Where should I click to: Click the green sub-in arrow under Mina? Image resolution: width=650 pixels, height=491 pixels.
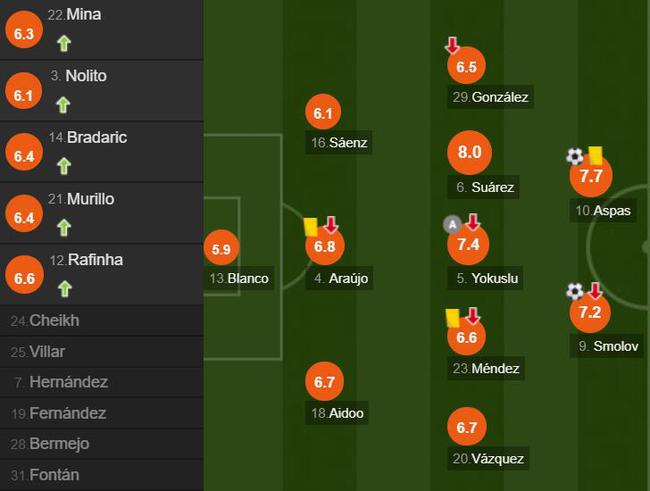pyautogui.click(x=64, y=43)
